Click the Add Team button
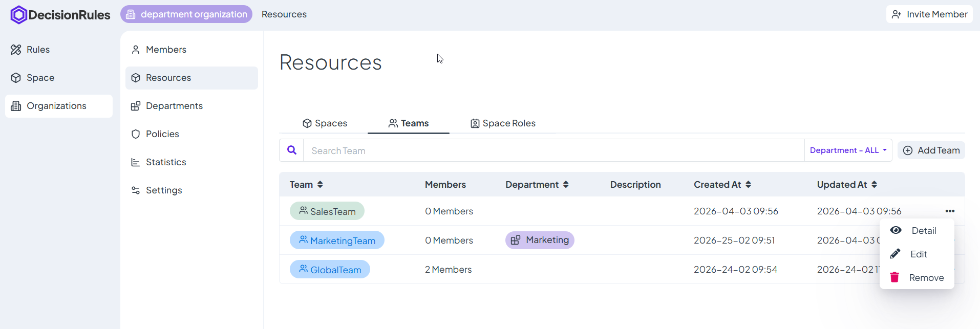 click(x=931, y=150)
